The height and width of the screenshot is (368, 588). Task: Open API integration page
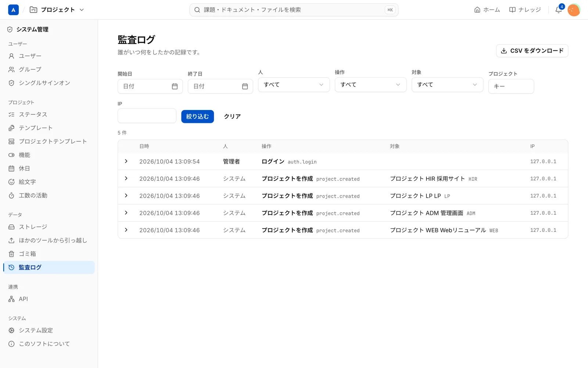[49, 299]
